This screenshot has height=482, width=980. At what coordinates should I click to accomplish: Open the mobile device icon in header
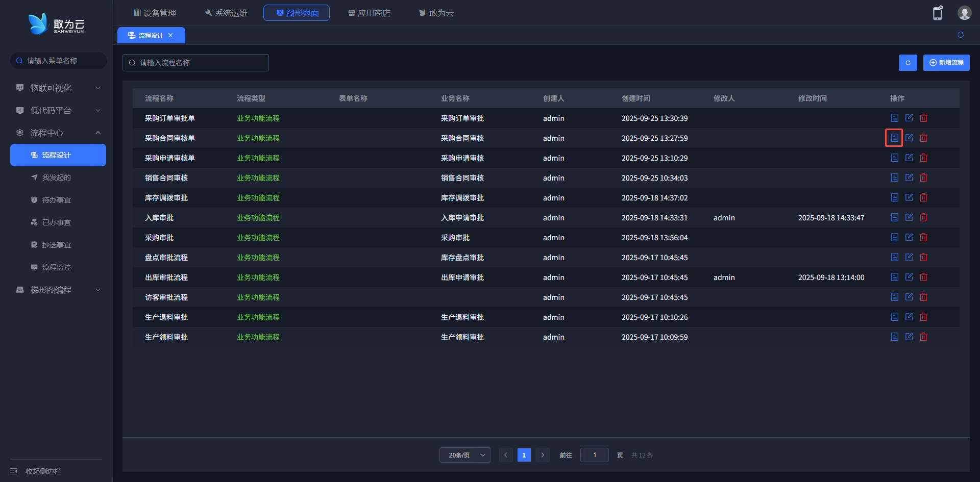pyautogui.click(x=937, y=13)
